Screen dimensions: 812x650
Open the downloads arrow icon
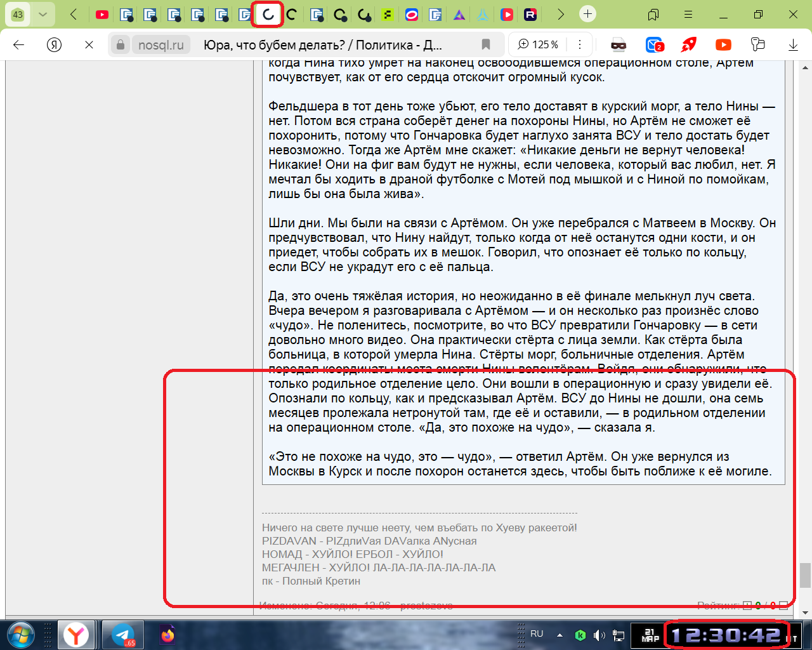[793, 44]
